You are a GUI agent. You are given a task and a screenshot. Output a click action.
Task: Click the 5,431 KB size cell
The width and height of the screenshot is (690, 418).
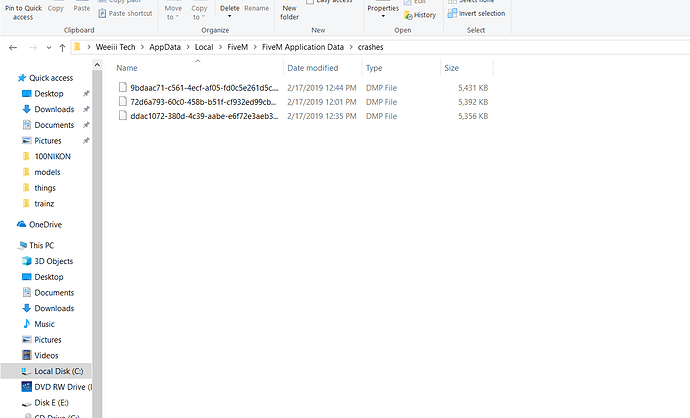click(x=473, y=88)
